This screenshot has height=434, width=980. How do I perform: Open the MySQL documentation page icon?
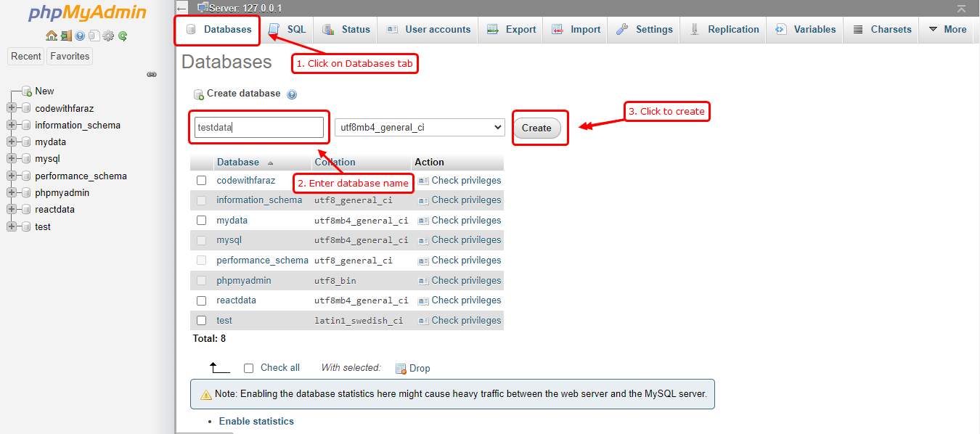coord(94,36)
